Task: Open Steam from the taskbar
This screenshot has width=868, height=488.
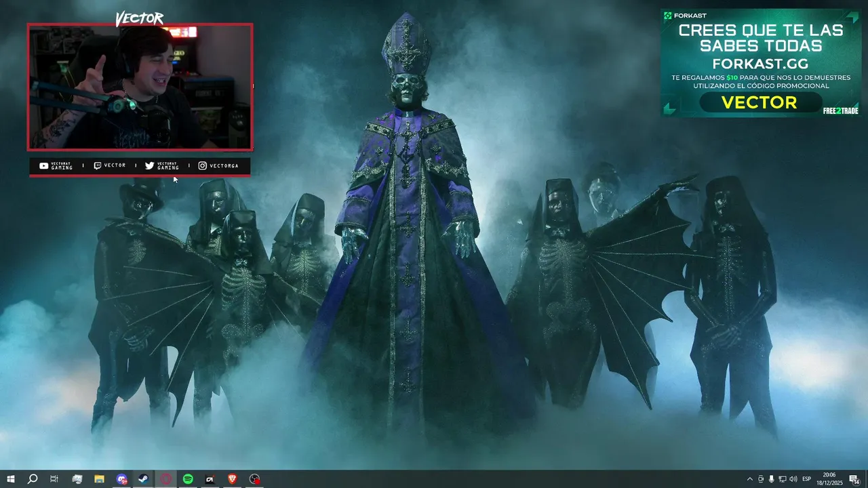Action: click(x=144, y=479)
